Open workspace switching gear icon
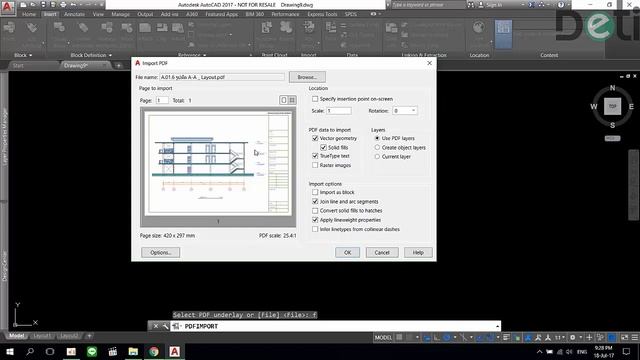Viewport: 640px width, 360px height. tap(573, 337)
